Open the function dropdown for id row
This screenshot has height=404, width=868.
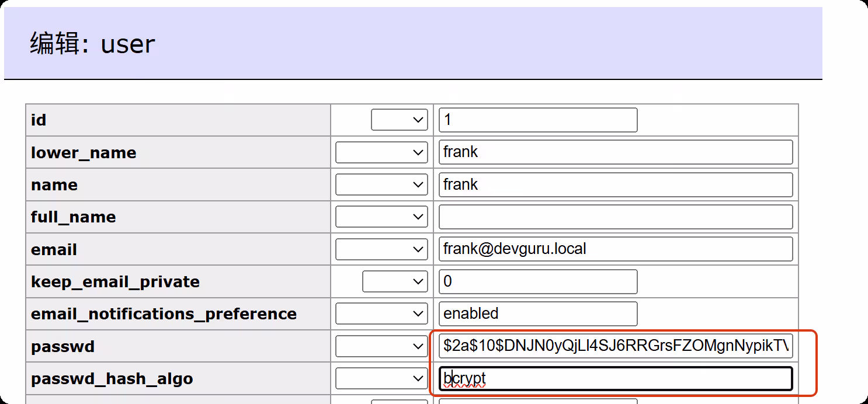[400, 120]
